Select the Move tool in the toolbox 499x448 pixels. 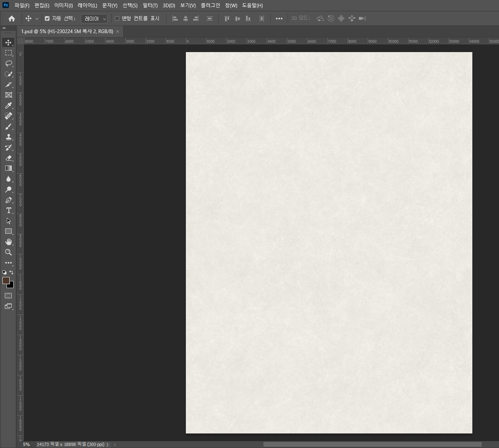[8, 42]
